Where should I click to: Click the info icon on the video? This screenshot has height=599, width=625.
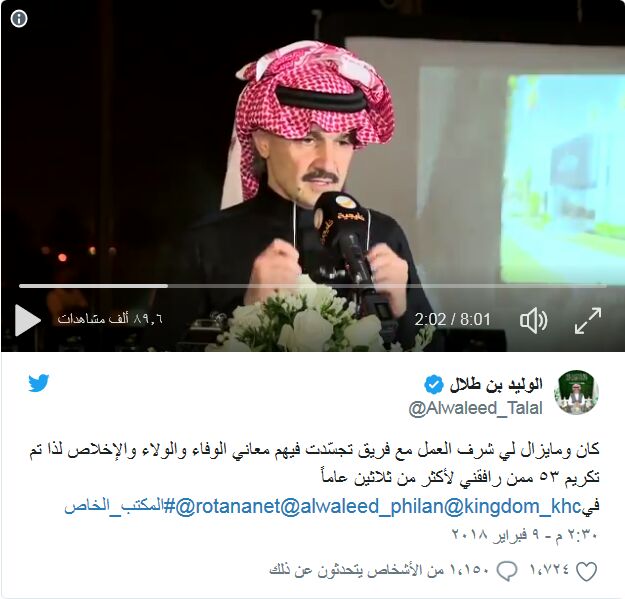(x=19, y=19)
